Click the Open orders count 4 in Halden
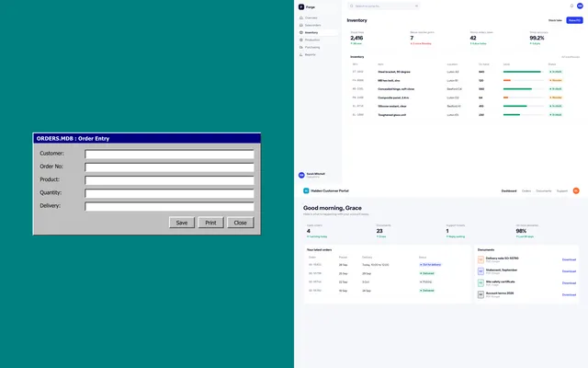Image resolution: width=588 pixels, height=368 pixels. (309, 231)
